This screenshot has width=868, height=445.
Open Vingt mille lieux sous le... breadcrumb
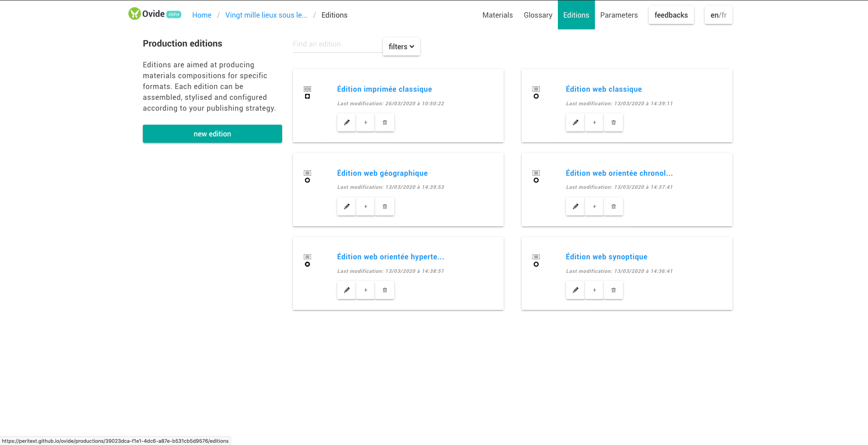(x=266, y=15)
